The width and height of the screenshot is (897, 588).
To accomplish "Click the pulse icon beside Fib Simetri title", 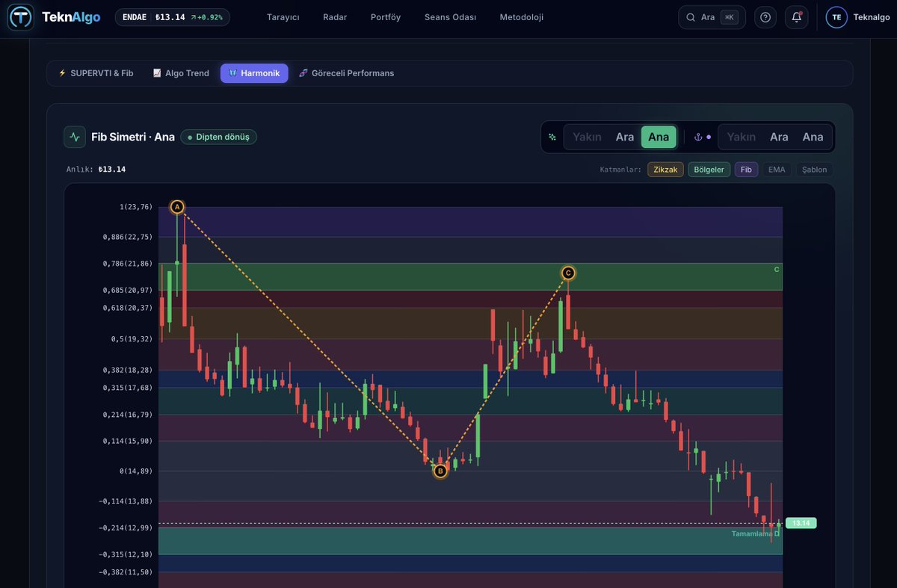I will [75, 137].
